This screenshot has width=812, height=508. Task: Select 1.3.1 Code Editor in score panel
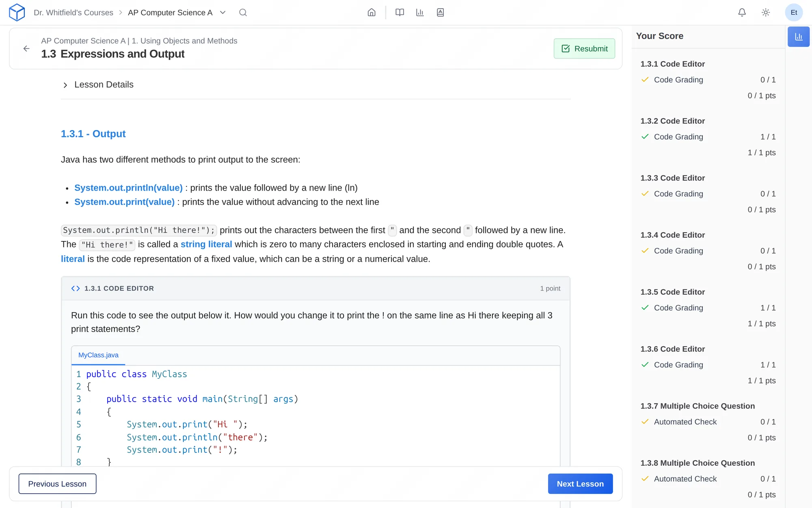(x=672, y=64)
